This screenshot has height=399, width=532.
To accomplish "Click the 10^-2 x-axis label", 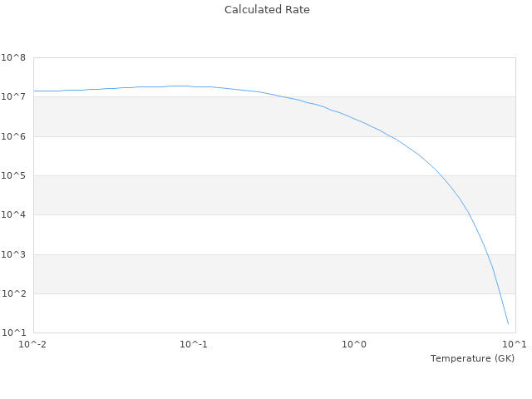I will pyautogui.click(x=33, y=344).
